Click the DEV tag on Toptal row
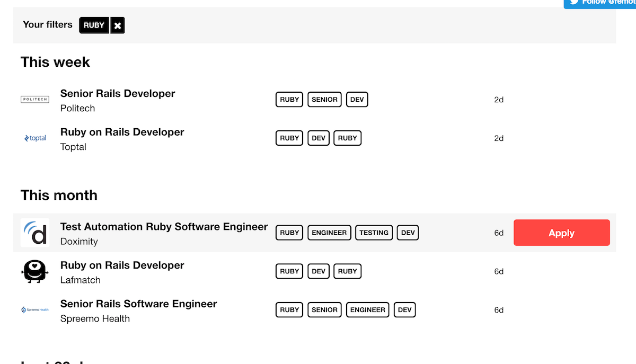The height and width of the screenshot is (364, 636). [x=319, y=138]
